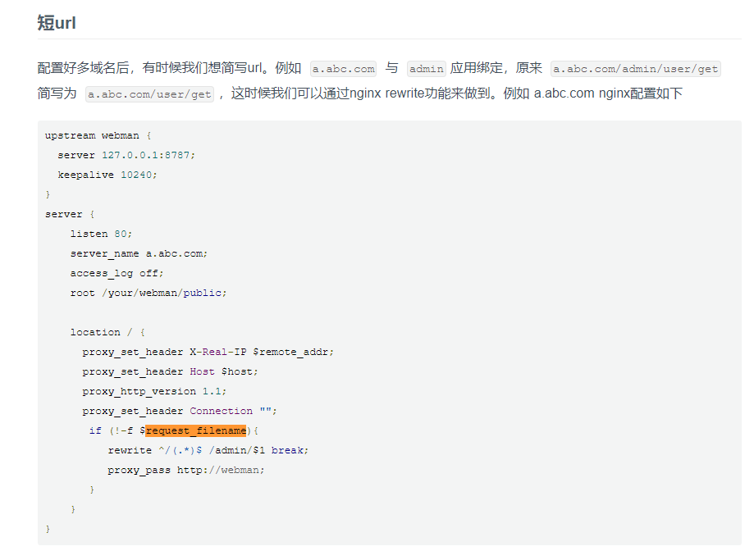Click the location / { line

(x=107, y=333)
